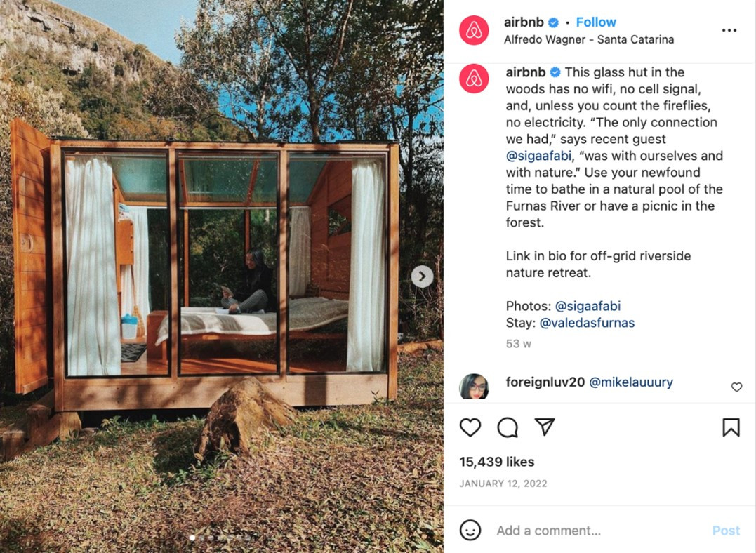
Task: Open @sigaafabi in the Photos credit
Action: point(588,306)
